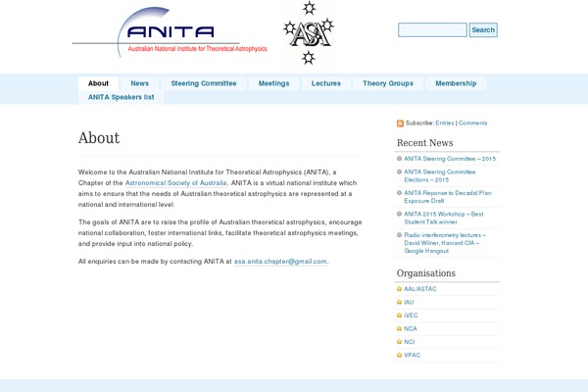The image size is (588, 392).
Task: Click the star icon beside IAU
Action: pyautogui.click(x=400, y=302)
